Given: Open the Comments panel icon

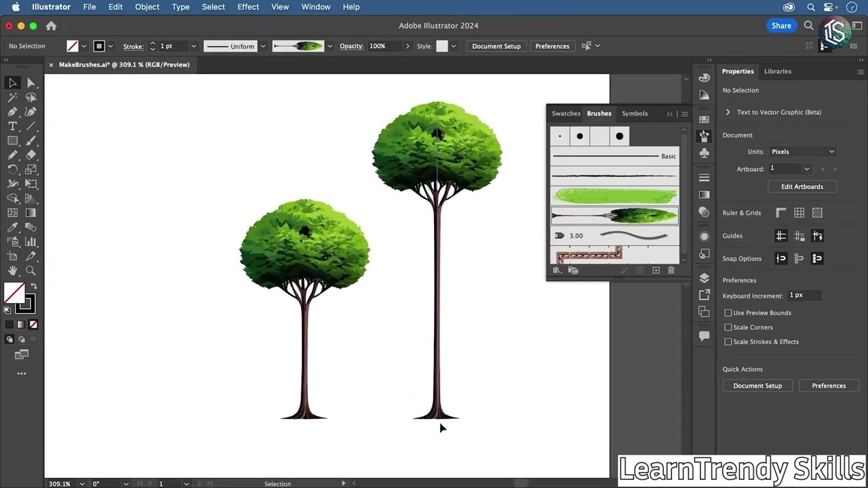Looking at the screenshot, I should coord(704,335).
